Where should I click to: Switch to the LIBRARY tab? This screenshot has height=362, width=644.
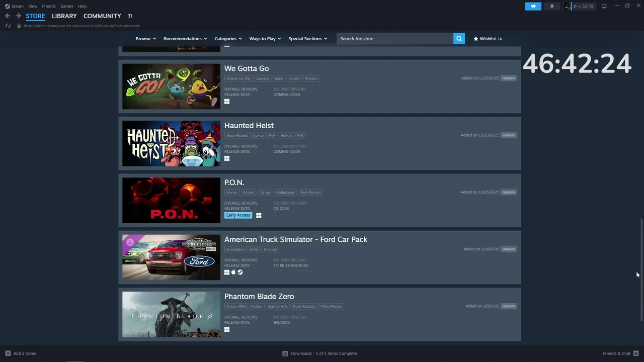[64, 16]
